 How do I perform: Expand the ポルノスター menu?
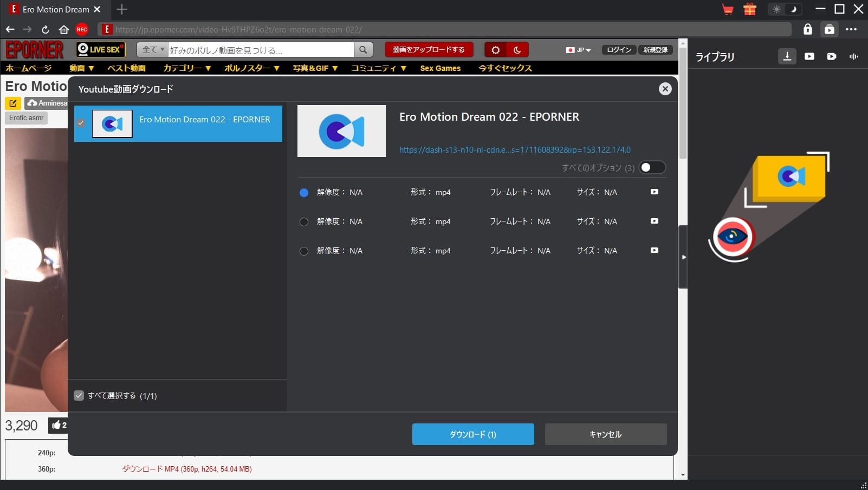point(252,68)
